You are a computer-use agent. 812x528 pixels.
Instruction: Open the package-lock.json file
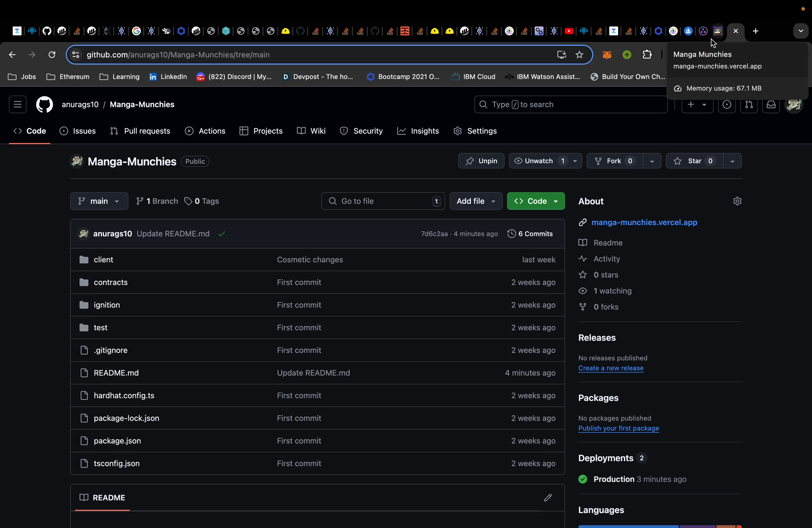point(126,418)
